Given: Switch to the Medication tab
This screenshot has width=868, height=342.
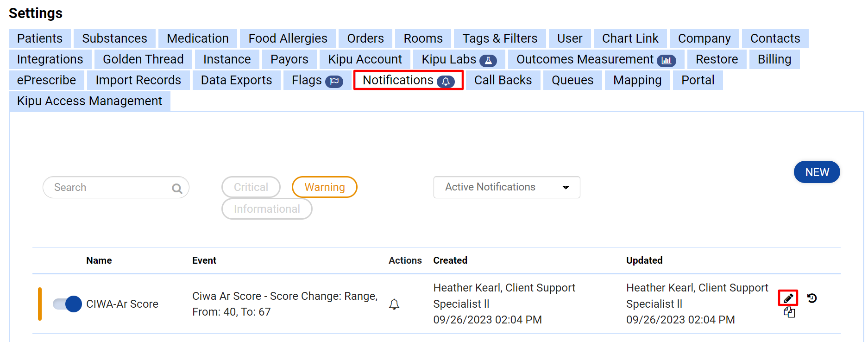Looking at the screenshot, I should click(x=197, y=38).
